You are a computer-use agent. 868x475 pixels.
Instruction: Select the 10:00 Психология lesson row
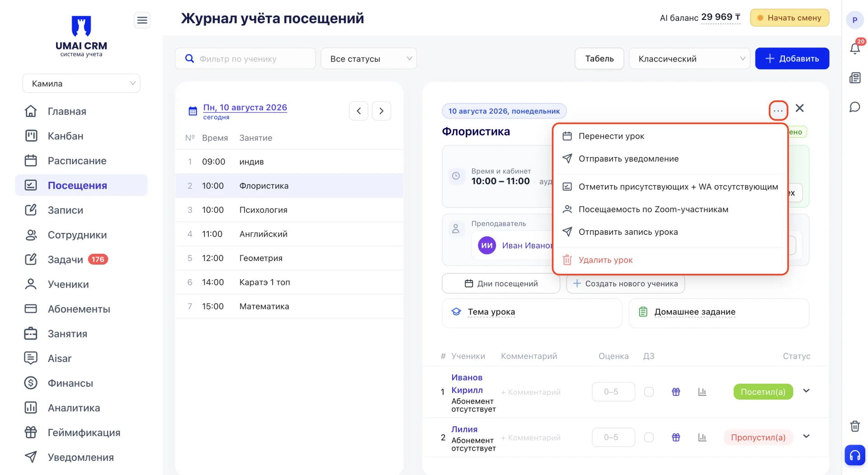(x=289, y=210)
